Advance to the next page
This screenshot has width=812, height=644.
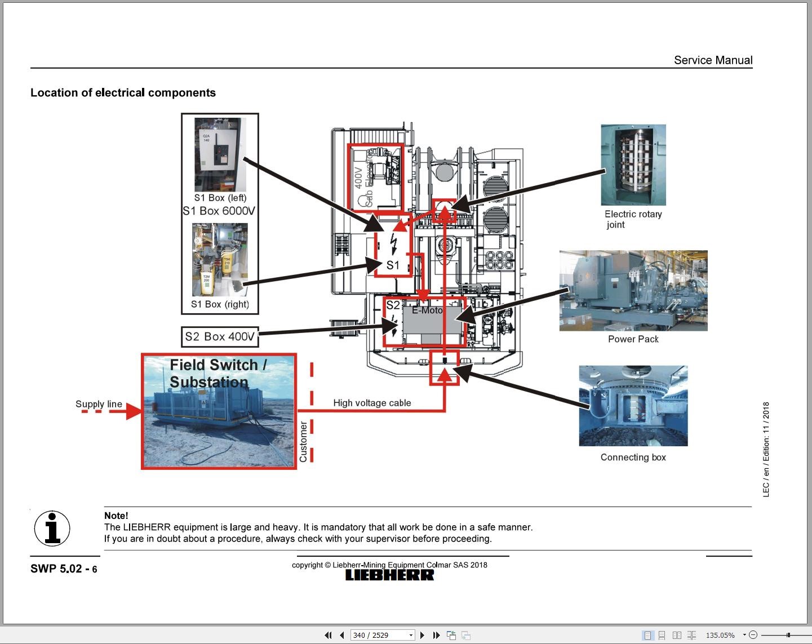[x=421, y=635]
